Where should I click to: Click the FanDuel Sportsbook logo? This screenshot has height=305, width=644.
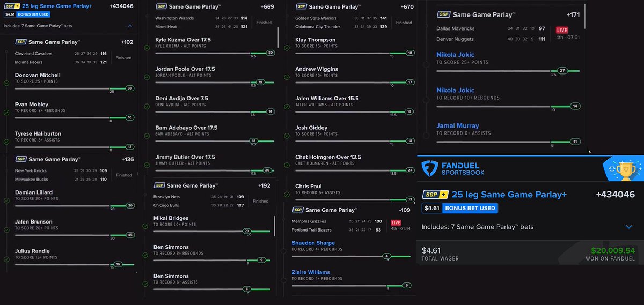pos(453,168)
